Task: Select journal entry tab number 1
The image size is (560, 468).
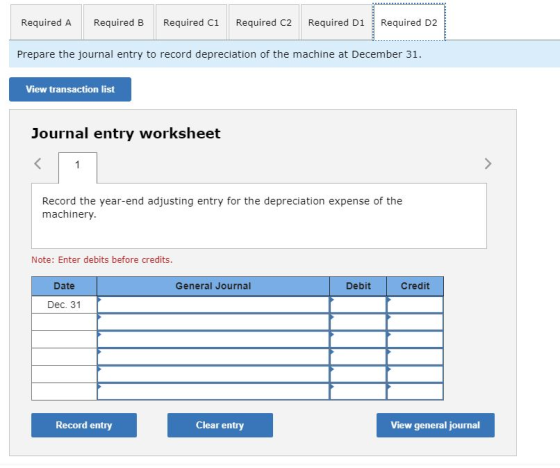Action: tap(78, 165)
